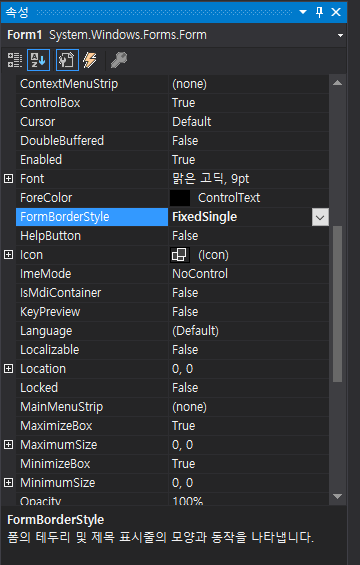Viewport: 360px width, 565px height.
Task: Switch to Categorized view icon
Action: (15, 60)
